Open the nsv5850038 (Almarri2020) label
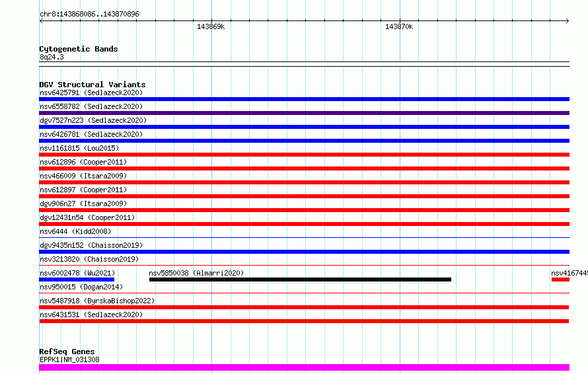Screen dimensions: 588x374 (x=196, y=273)
